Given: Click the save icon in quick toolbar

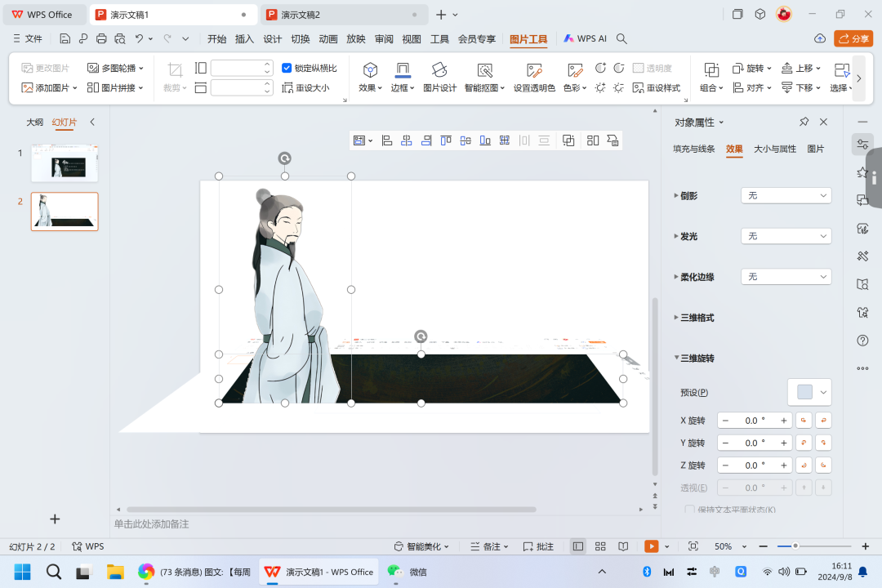Looking at the screenshot, I should tap(65, 39).
